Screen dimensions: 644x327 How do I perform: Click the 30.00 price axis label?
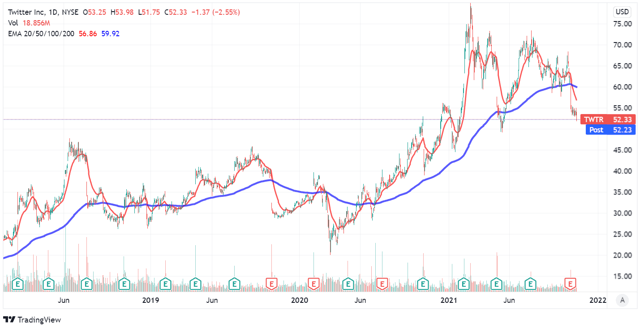(x=623, y=213)
